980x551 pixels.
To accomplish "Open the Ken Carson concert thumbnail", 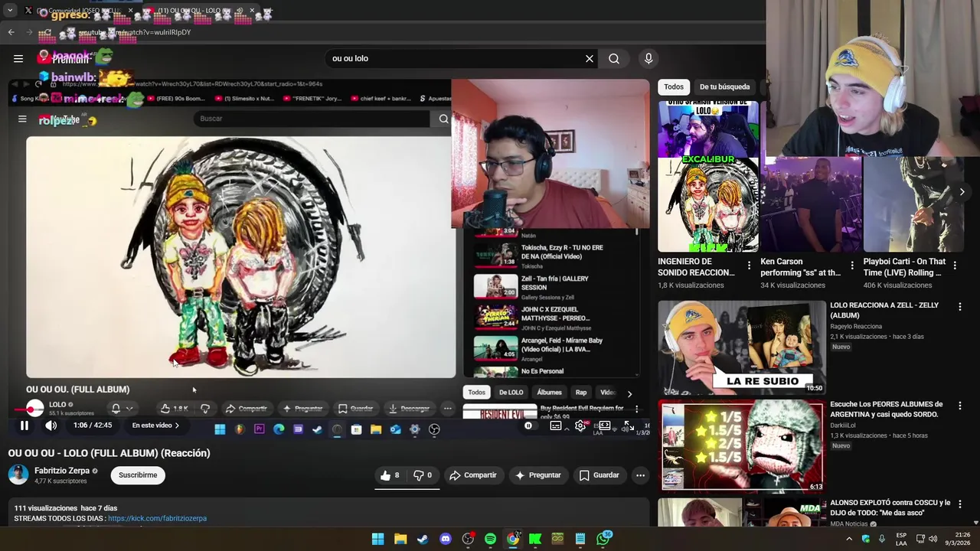I will pos(811,204).
